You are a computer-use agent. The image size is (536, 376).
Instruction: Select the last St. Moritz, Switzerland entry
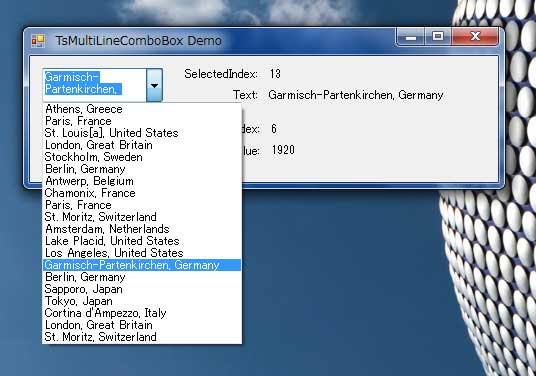tap(142, 337)
